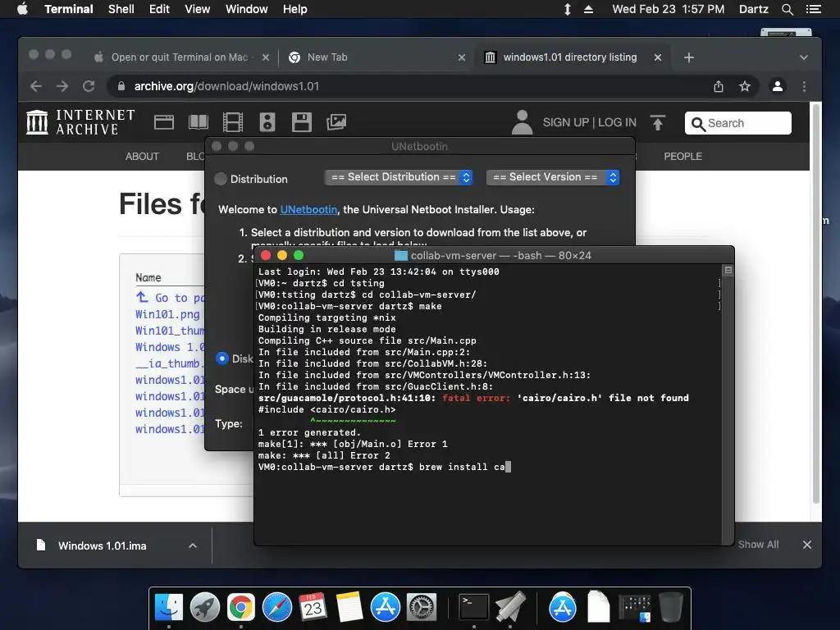Open Launchpad from the Dock
The width and height of the screenshot is (840, 630).
204,608
